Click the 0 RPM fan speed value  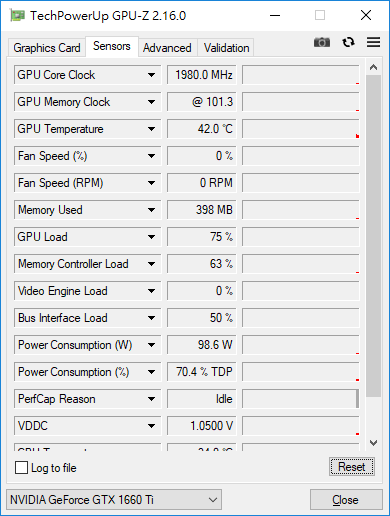click(x=202, y=183)
